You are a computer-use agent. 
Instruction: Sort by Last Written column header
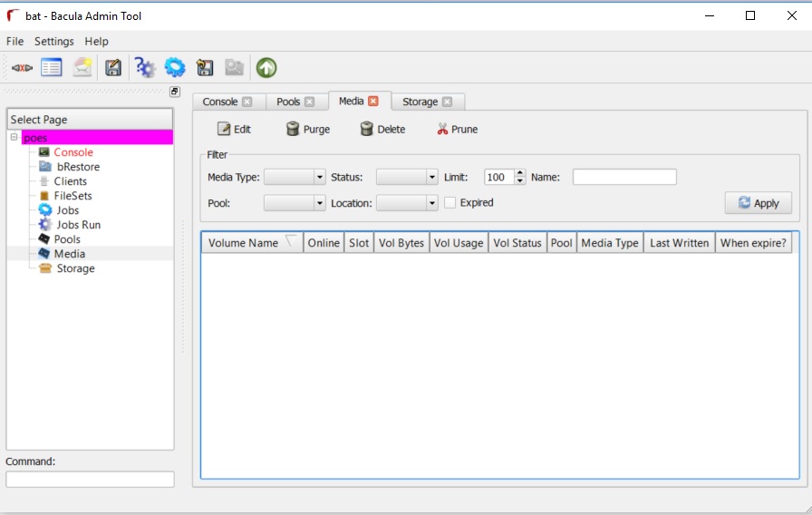click(x=680, y=243)
